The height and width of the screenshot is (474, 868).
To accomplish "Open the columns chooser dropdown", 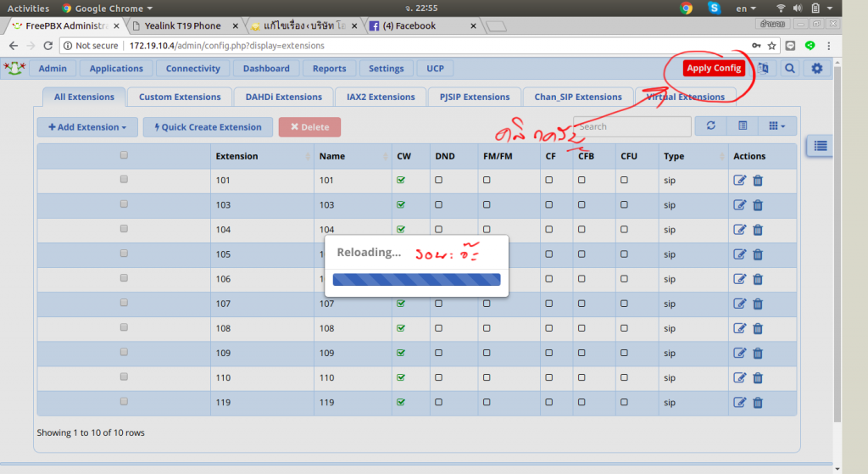I will (x=777, y=125).
